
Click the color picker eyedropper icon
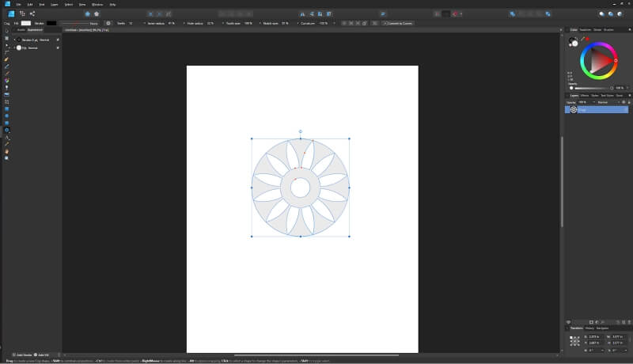click(583, 38)
